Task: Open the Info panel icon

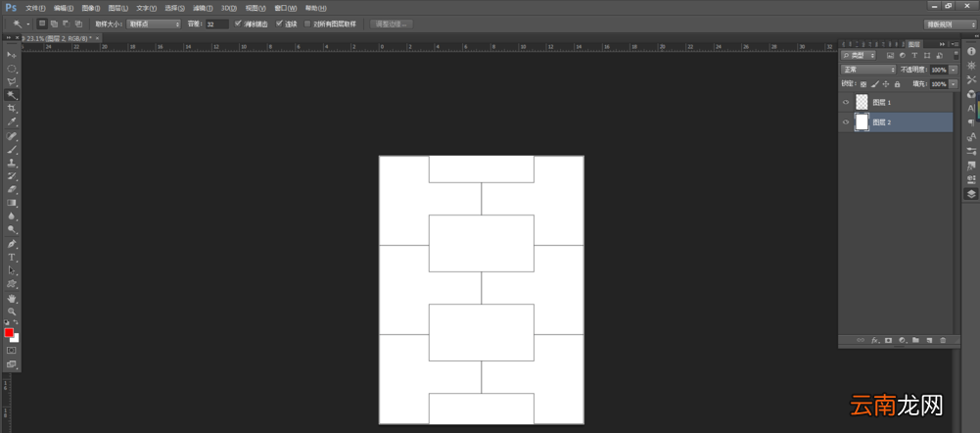Action: pos(971,51)
